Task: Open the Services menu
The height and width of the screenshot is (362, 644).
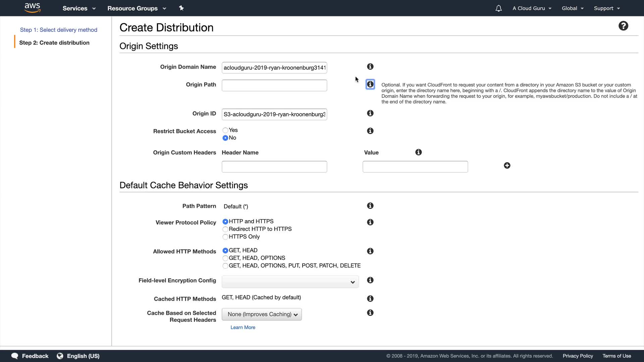Action: 79,8
